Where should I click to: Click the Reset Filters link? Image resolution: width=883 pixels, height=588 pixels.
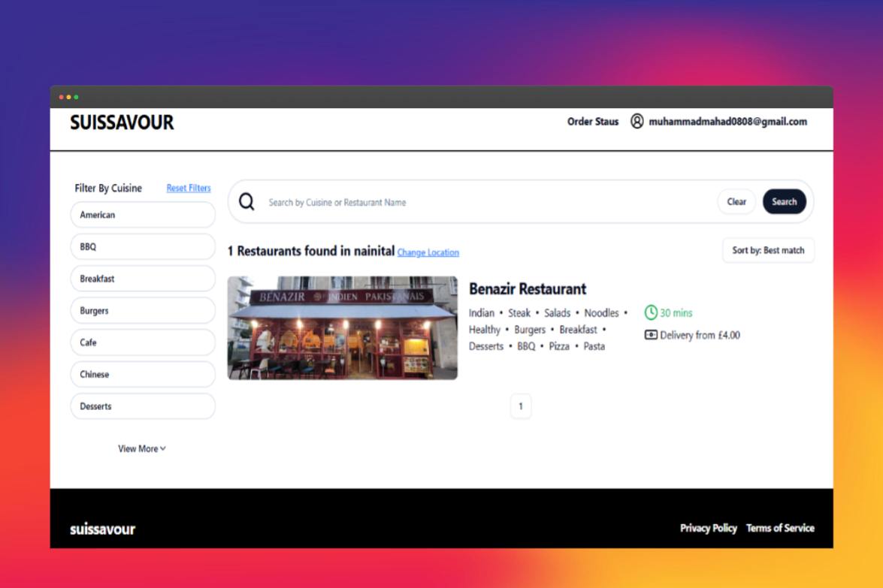click(x=189, y=188)
